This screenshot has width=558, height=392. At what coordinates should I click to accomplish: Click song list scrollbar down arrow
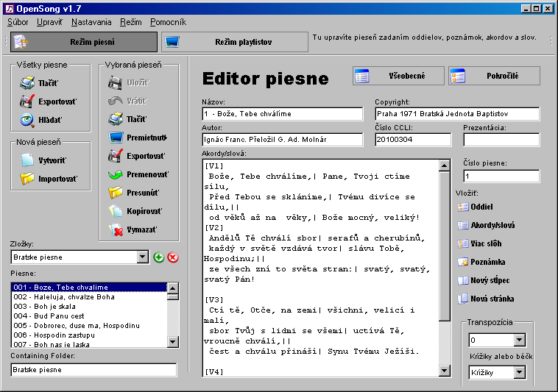coord(172,342)
